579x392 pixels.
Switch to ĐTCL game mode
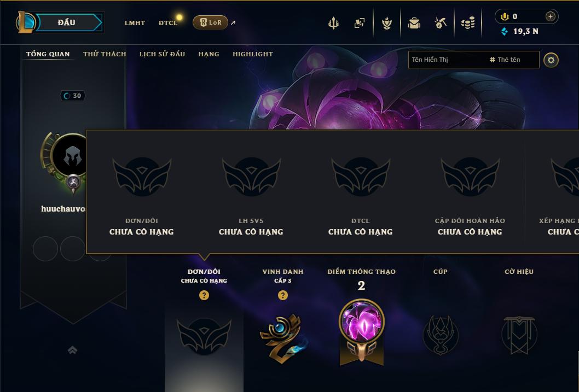point(168,23)
